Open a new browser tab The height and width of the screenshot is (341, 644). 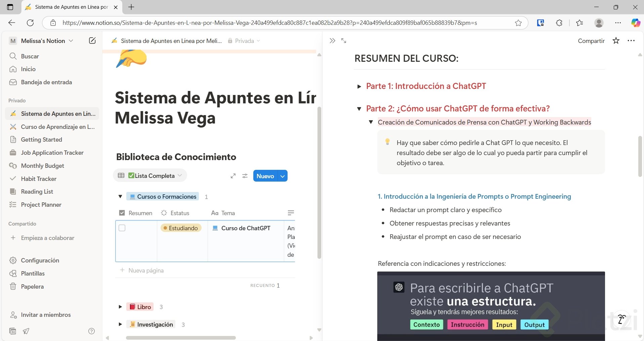pos(131,7)
